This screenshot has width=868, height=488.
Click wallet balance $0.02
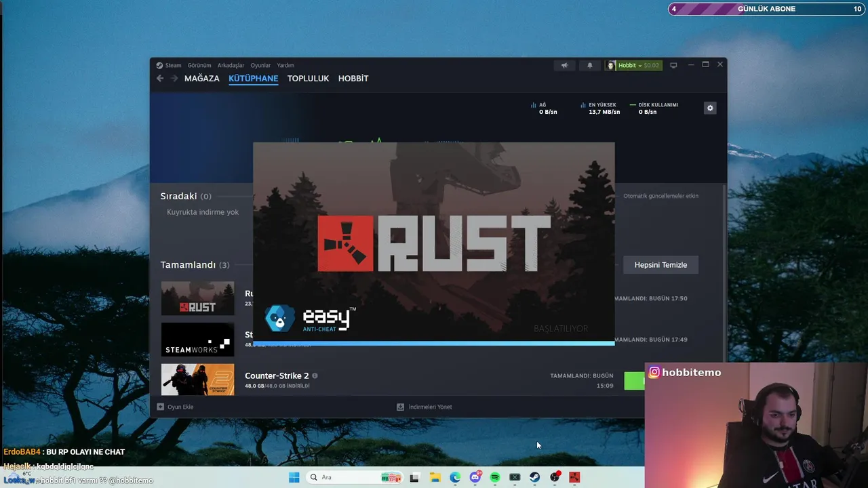[x=651, y=66]
